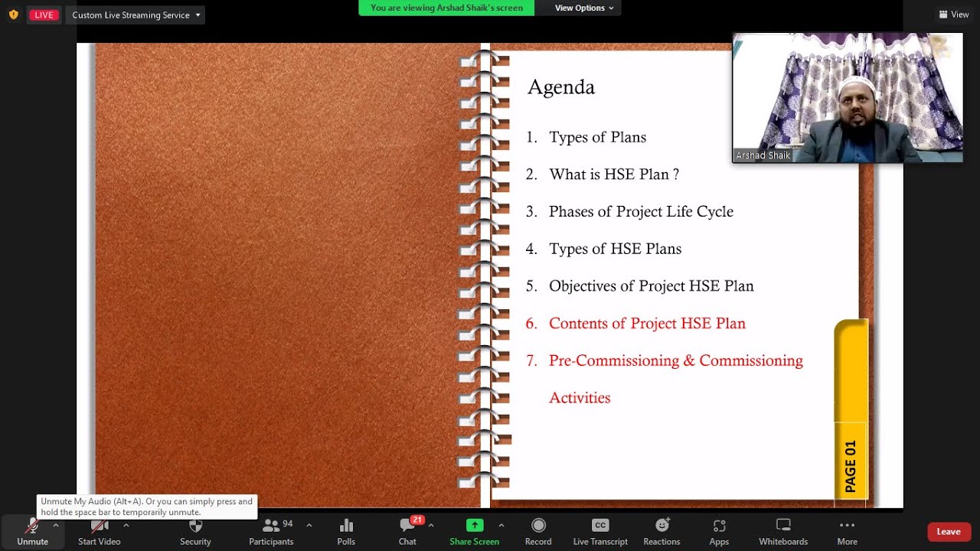This screenshot has width=980, height=551.
Task: Unmute the microphone
Action: coord(32,532)
